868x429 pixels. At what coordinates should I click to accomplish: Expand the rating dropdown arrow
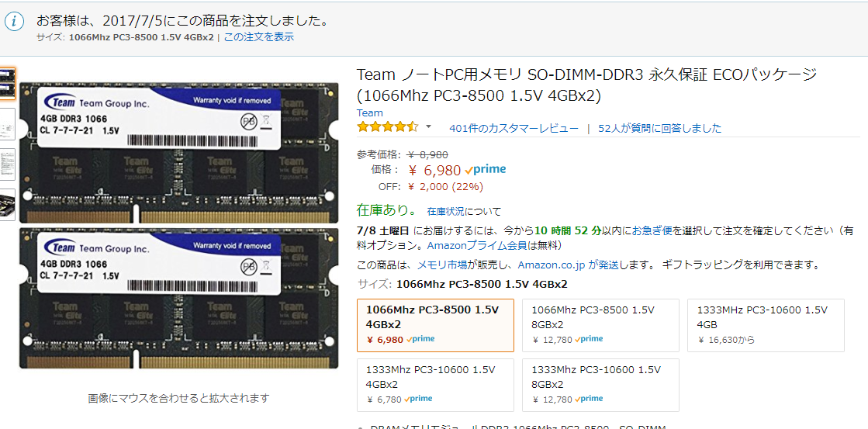(428, 127)
